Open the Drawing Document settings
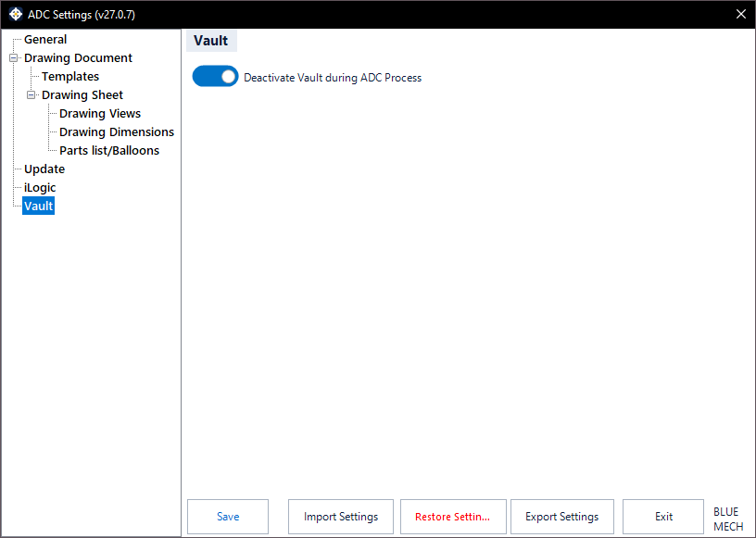Screen dimensions: 756x538 [78, 57]
